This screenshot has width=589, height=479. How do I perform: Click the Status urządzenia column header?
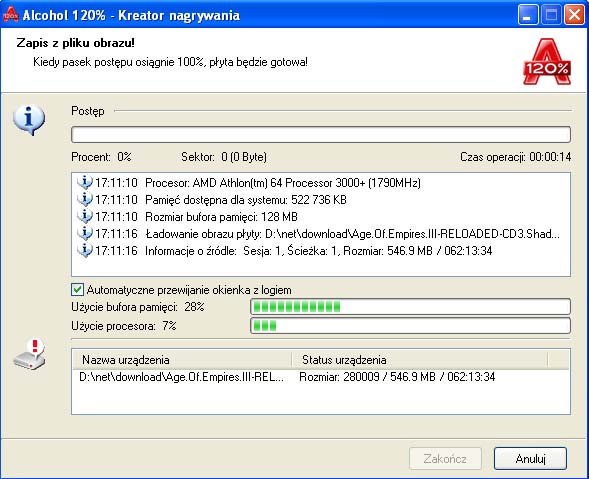point(420,360)
